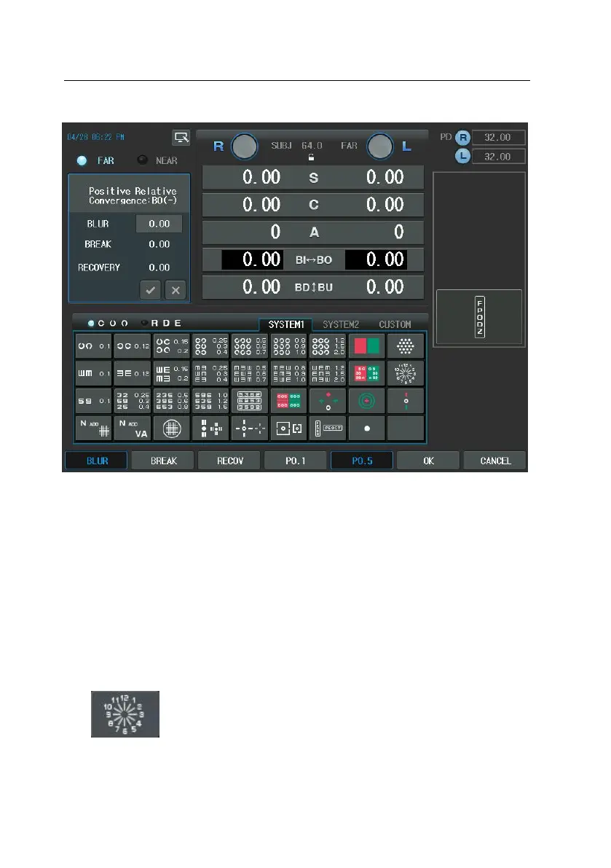Set prism step to P0.5
Viewport: 611px width, 868px height.
pyautogui.click(x=362, y=461)
